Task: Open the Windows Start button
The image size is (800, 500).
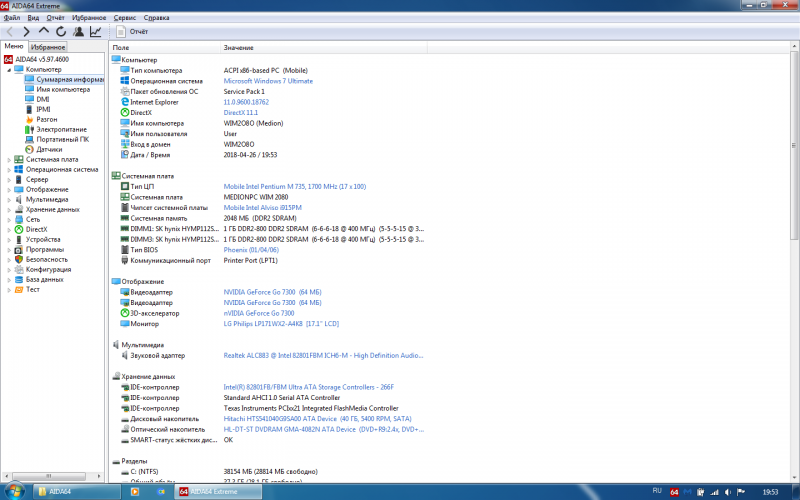Action: click(13, 491)
